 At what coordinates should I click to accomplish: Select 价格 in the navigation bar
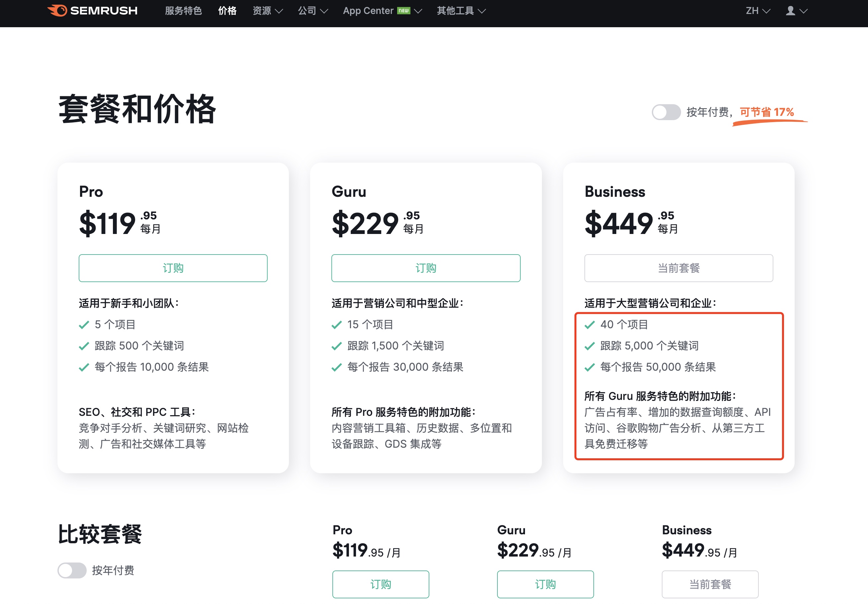coord(227,11)
